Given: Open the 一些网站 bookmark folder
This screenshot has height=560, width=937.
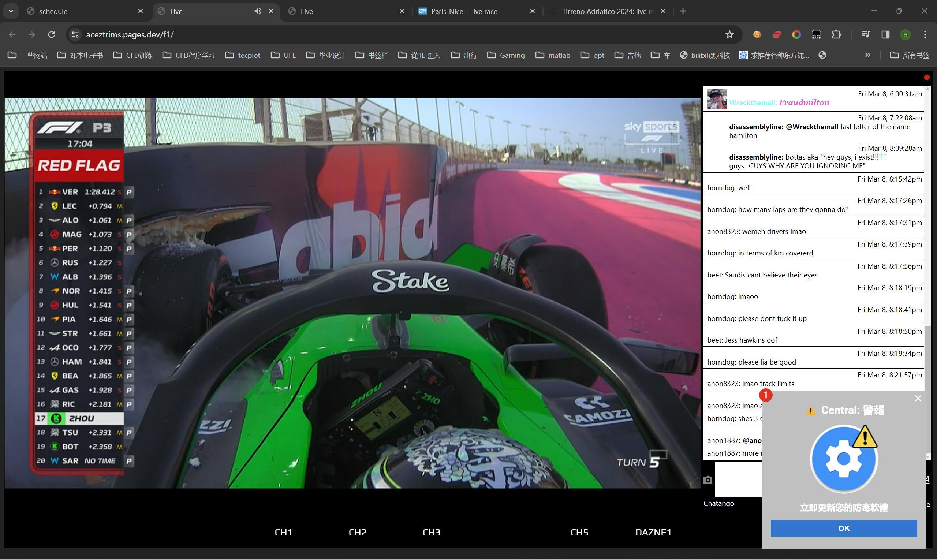Looking at the screenshot, I should click(27, 55).
